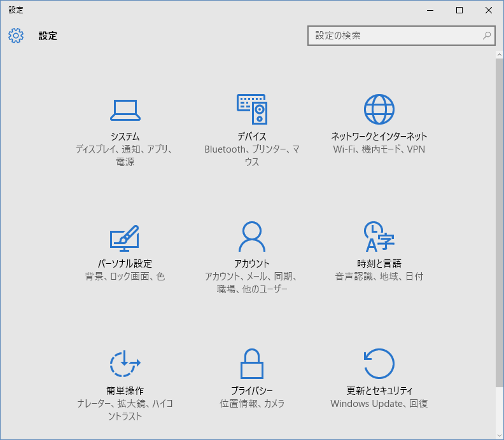Screen dimensions: 504x440
Task: Click the magnifier icon in search box
Action: pos(487,36)
